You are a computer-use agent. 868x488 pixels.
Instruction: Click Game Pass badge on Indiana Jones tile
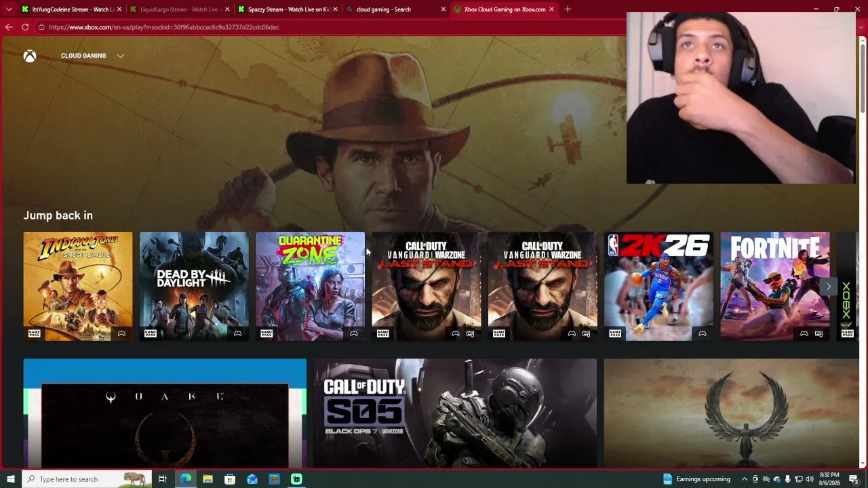pos(34,333)
